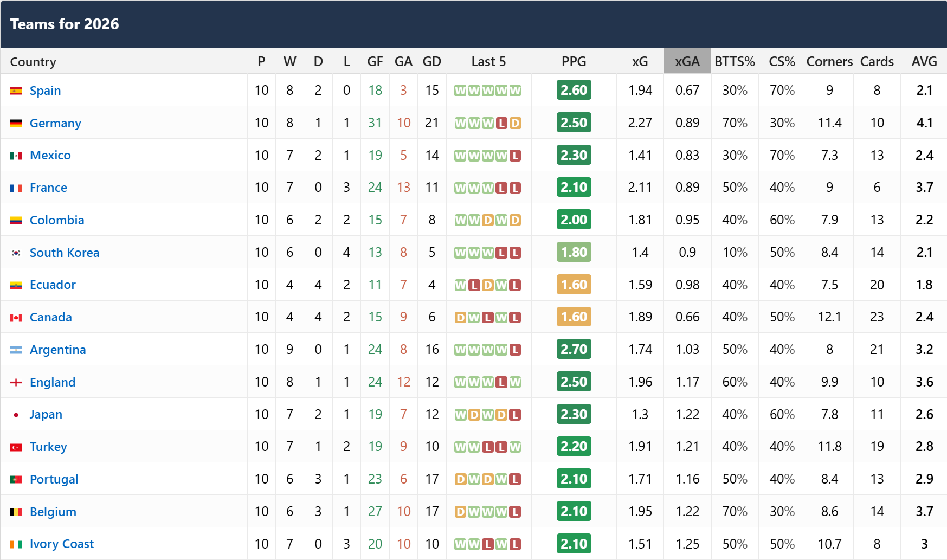Click the South Korea flag icon
The image size is (947, 560).
pyautogui.click(x=16, y=253)
